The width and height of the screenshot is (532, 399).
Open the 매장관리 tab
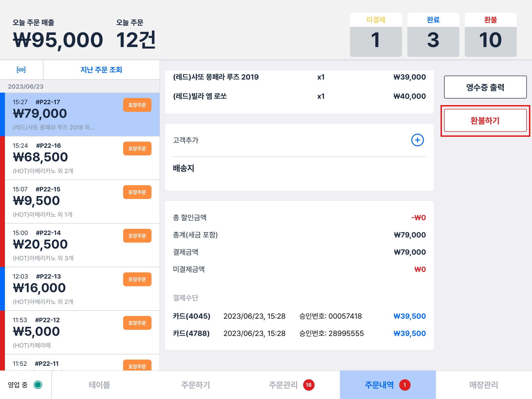coord(483,385)
